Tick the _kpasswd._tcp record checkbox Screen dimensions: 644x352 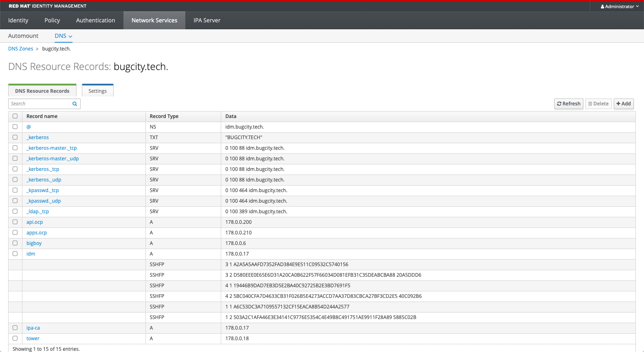click(x=15, y=190)
